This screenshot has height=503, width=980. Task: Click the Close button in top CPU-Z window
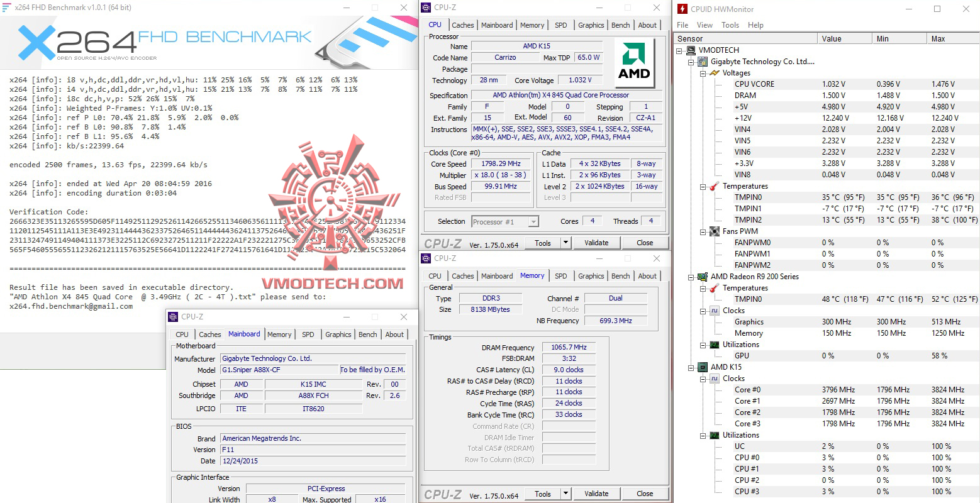[x=645, y=243]
